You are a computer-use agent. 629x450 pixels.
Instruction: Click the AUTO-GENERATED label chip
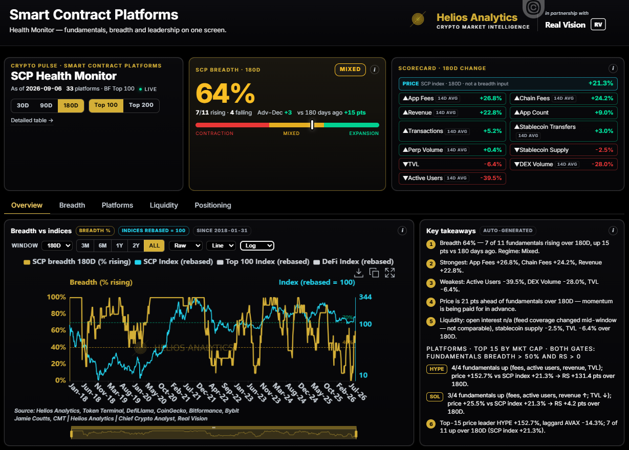pos(507,231)
